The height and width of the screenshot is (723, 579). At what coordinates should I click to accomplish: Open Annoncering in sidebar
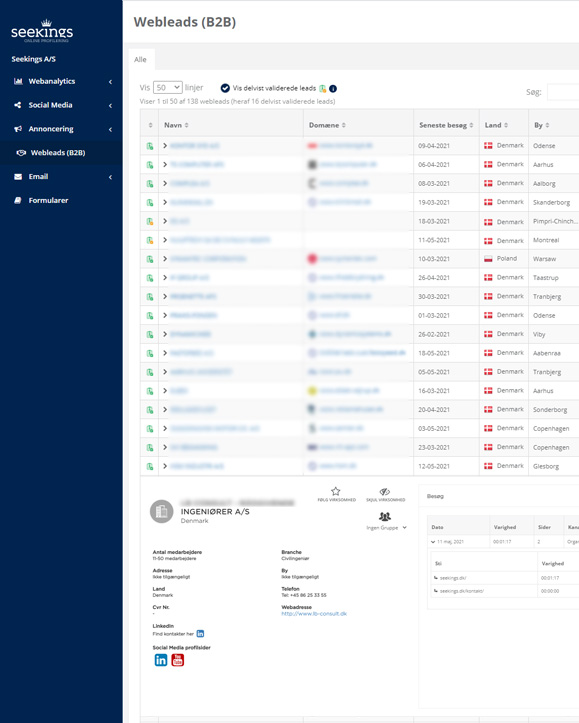pos(51,129)
